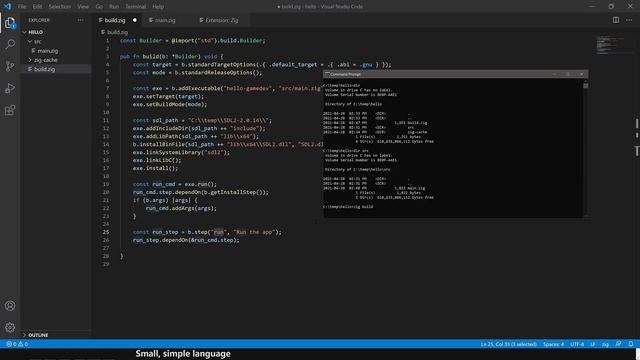This screenshot has height=360, width=640.
Task: Click the code minimap preview
Action: coord(609,46)
